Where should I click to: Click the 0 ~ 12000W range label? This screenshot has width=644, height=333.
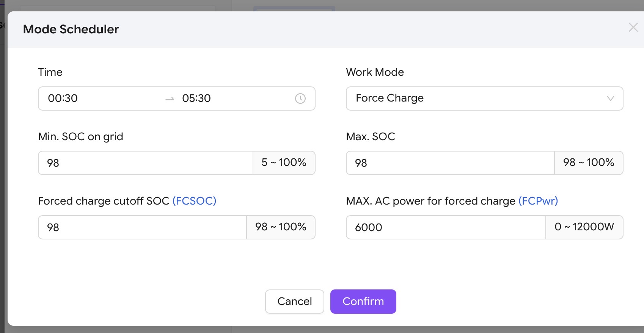(584, 227)
